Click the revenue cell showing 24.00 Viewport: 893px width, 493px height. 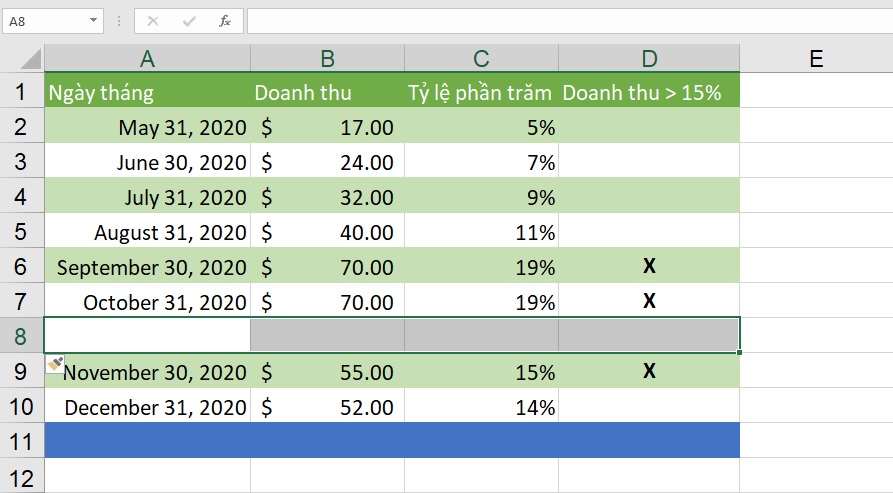coord(327,161)
